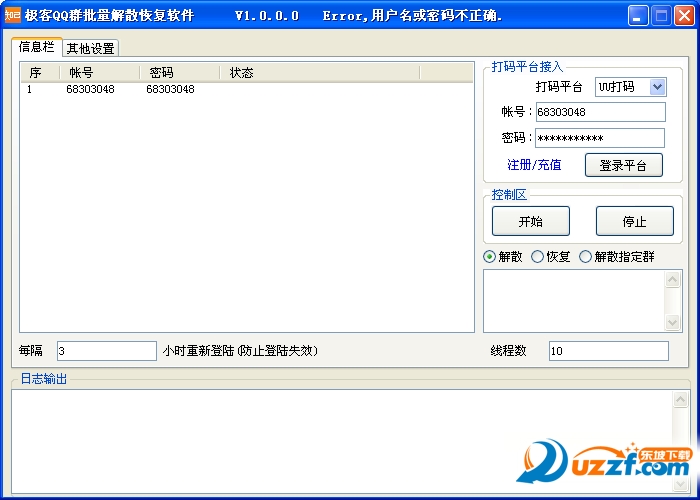
Task: Click the 日志输出 log area
Action: coord(342,441)
